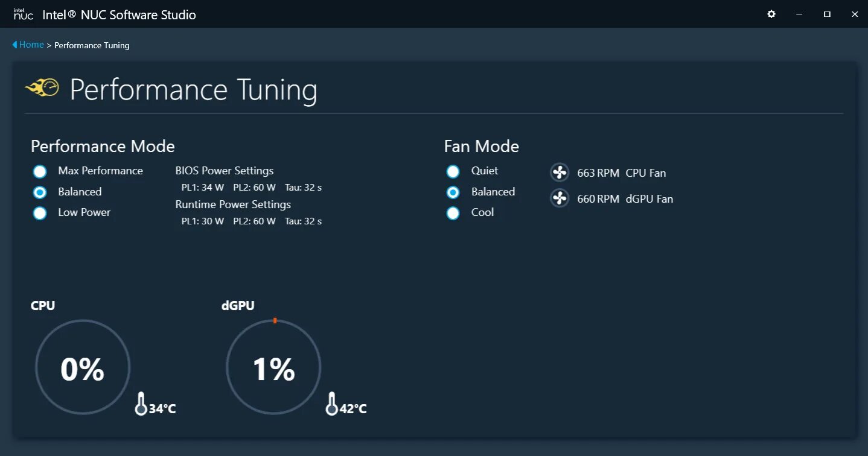Select Max Performance mode
The height and width of the screenshot is (456, 868).
point(40,171)
